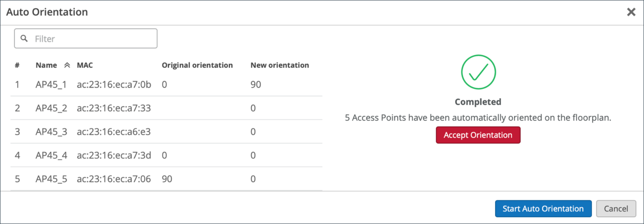Sort by the Name column header
This screenshot has width=644, height=224.
46,65
